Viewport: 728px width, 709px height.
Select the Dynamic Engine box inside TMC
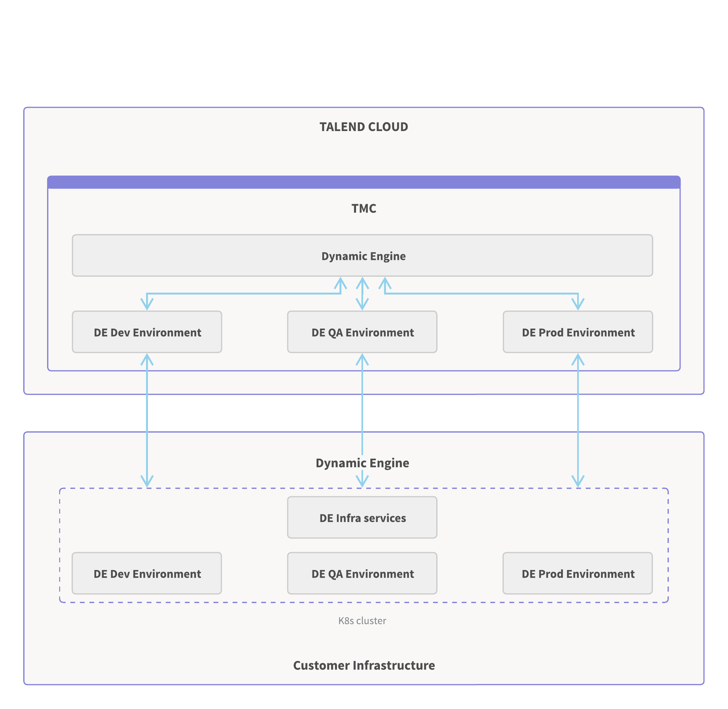[x=362, y=255]
